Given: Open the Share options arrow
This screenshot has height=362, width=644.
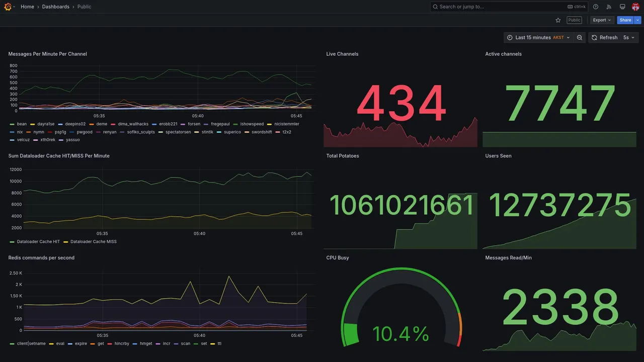Looking at the screenshot, I should pos(638,20).
